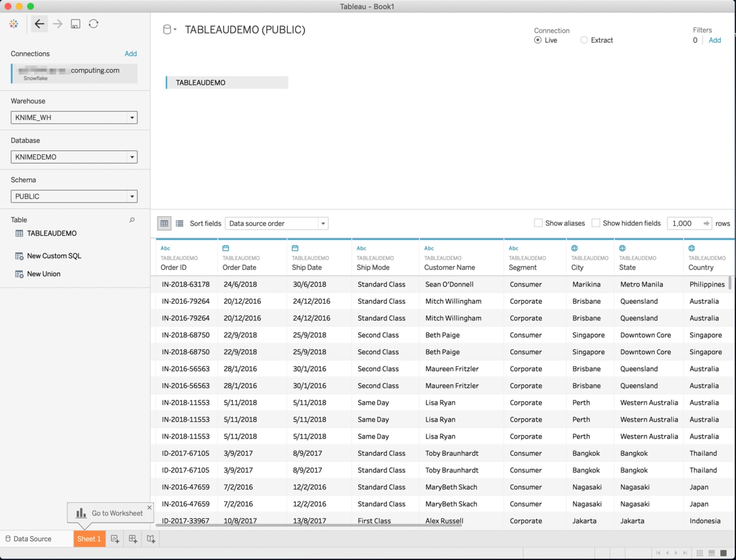Add a new connection

(x=131, y=54)
